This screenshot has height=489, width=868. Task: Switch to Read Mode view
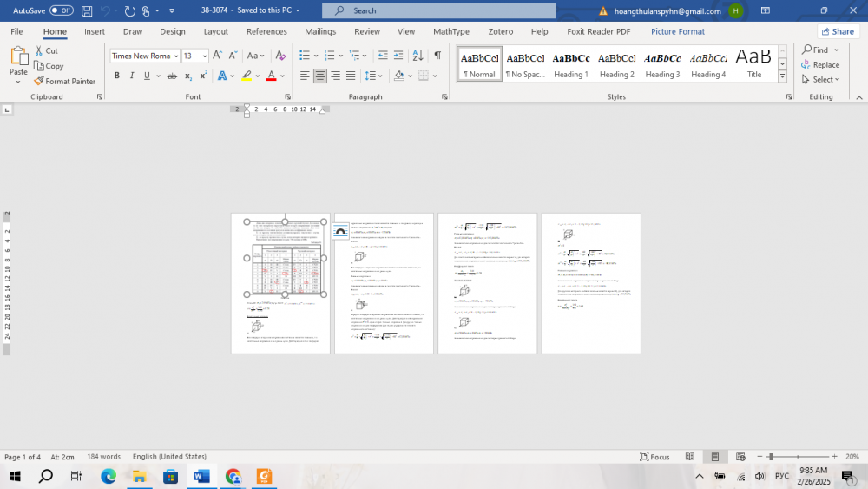pos(690,457)
